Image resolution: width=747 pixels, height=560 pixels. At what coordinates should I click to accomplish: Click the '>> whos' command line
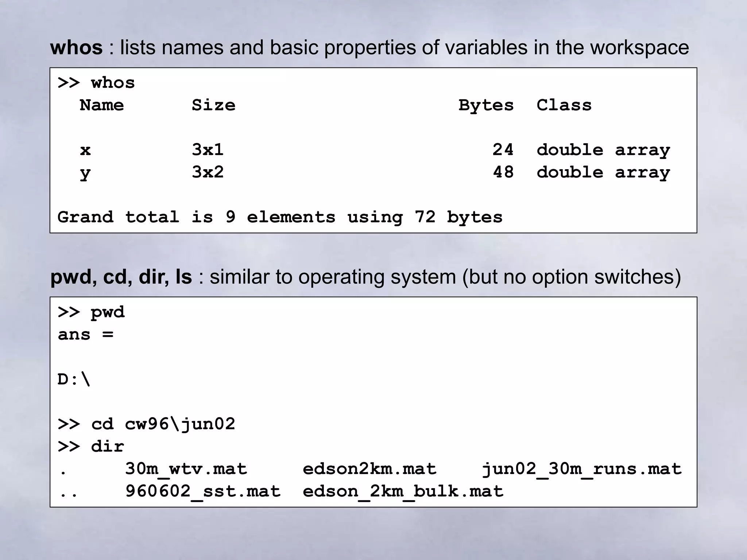[96, 83]
